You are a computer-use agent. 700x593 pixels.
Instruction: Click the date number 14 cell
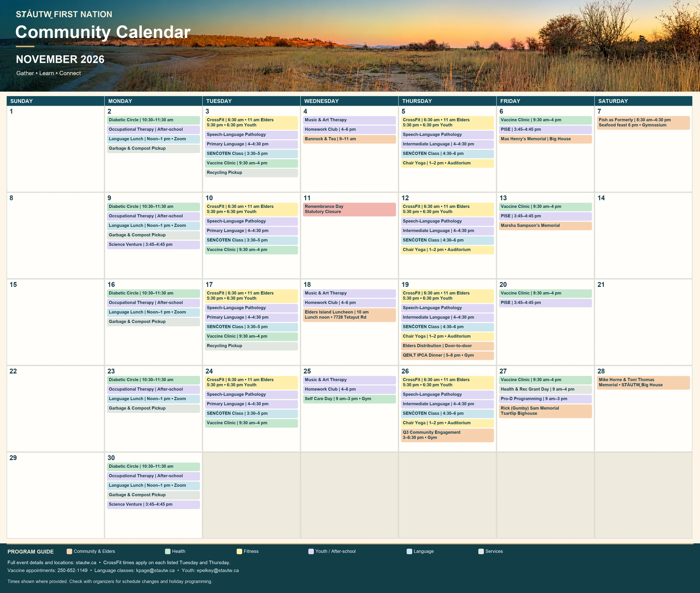[x=643, y=235]
